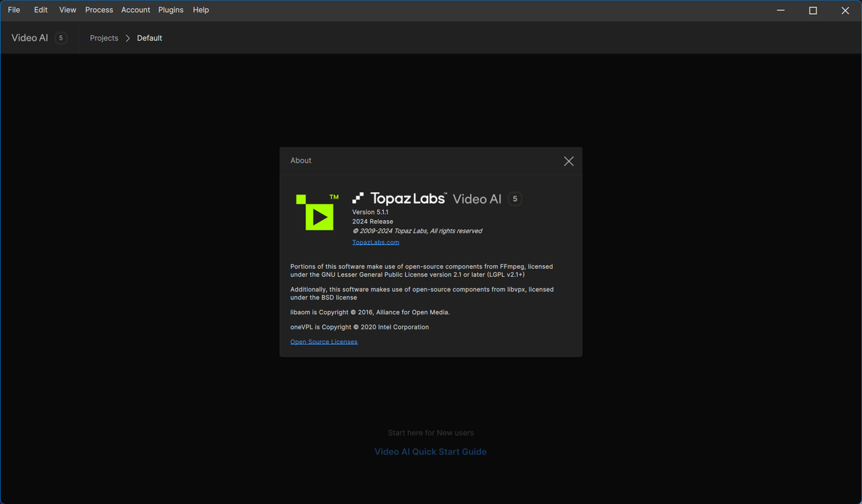Click the version 5 badge in header

(61, 38)
